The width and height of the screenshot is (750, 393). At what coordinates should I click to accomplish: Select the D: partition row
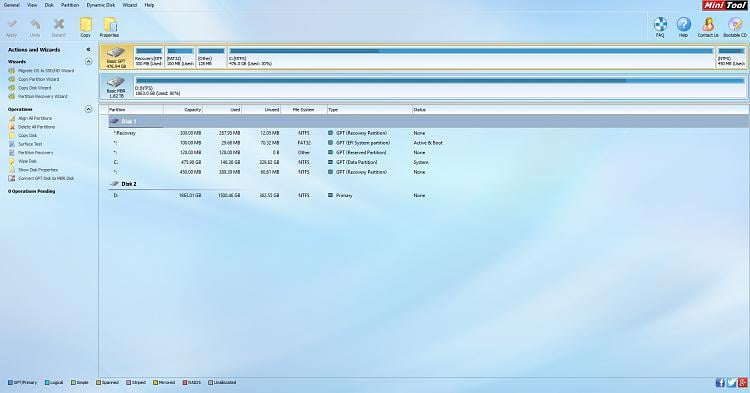pyautogui.click(x=429, y=196)
